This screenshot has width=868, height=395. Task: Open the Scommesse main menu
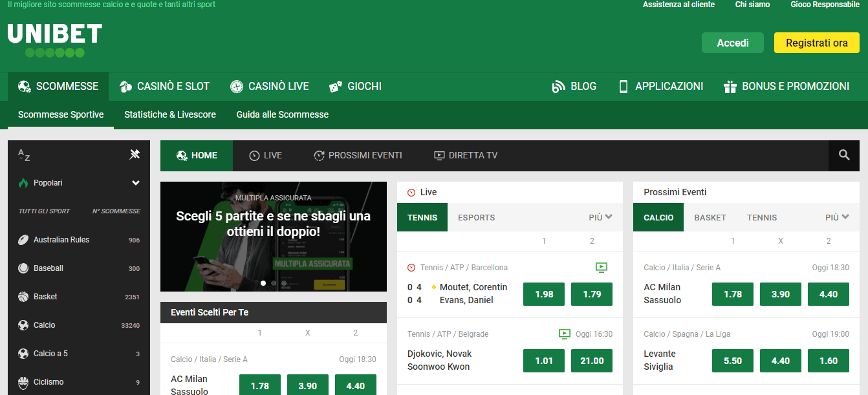pos(58,87)
